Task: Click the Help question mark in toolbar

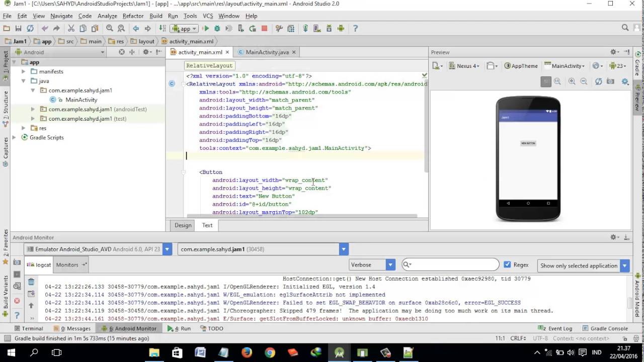Action: click(x=355, y=29)
